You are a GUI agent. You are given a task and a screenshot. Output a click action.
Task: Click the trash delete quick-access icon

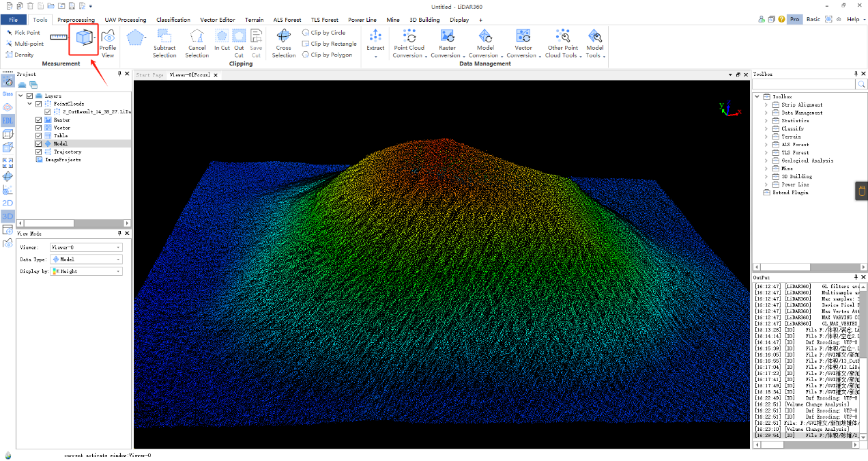click(x=29, y=5)
